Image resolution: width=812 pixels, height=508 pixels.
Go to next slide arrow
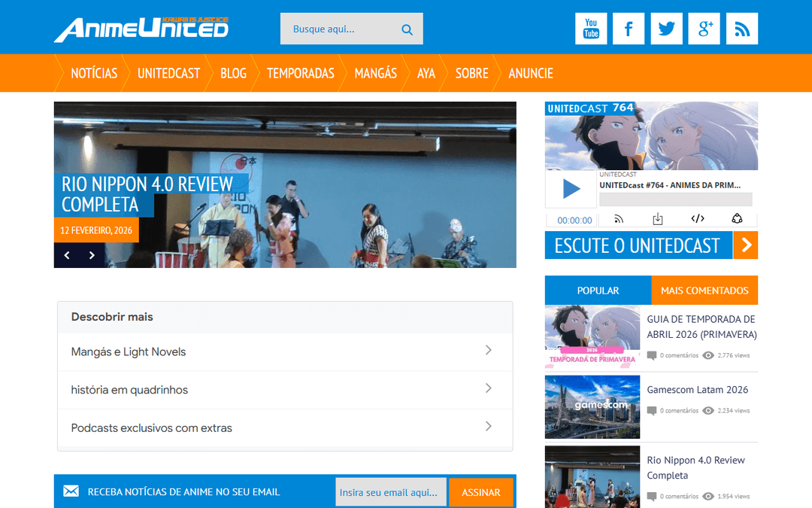(92, 255)
